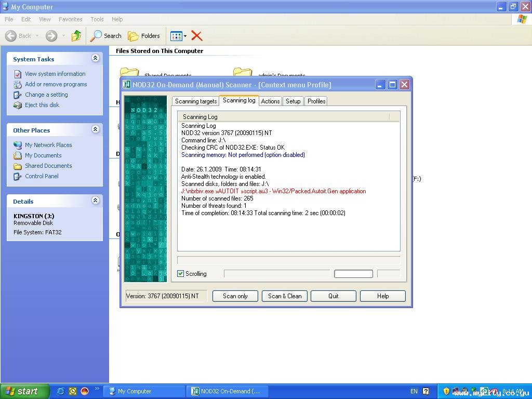Collapse the Other Places panel
The height and width of the screenshot is (399, 532).
96,129
